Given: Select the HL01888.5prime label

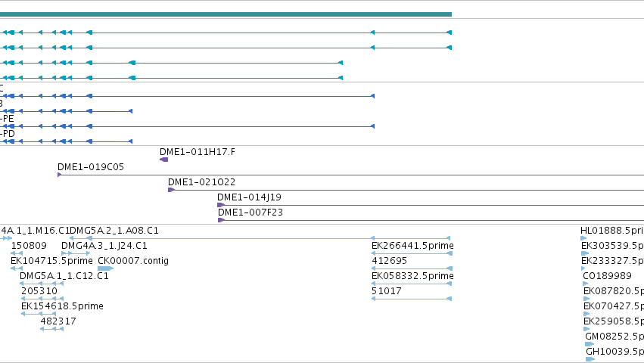Looking at the screenshot, I should (612, 231).
